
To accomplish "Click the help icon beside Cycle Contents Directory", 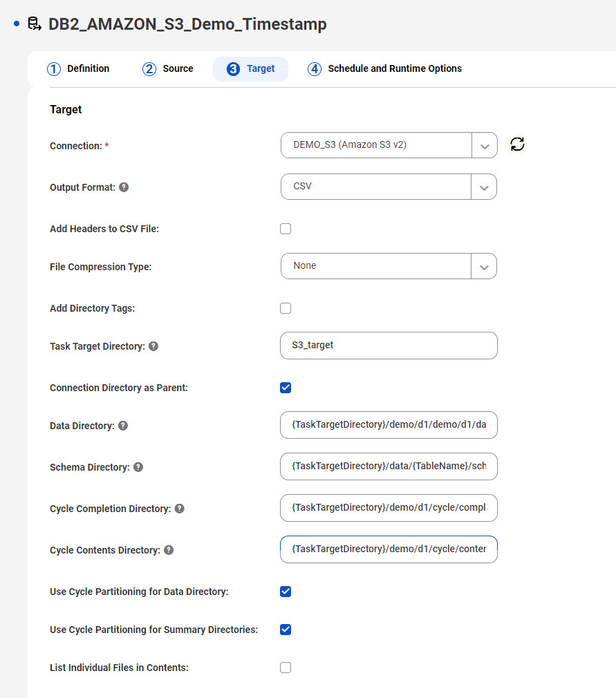I will click(x=169, y=550).
